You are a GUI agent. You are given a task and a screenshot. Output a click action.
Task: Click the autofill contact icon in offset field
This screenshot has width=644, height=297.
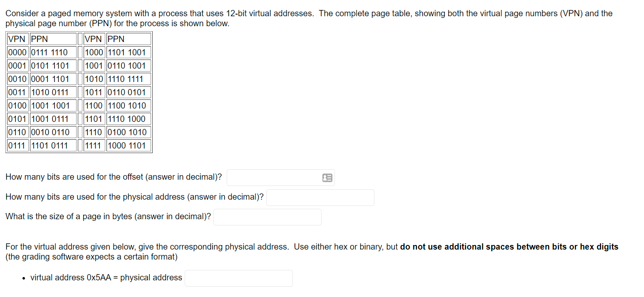[327, 178]
